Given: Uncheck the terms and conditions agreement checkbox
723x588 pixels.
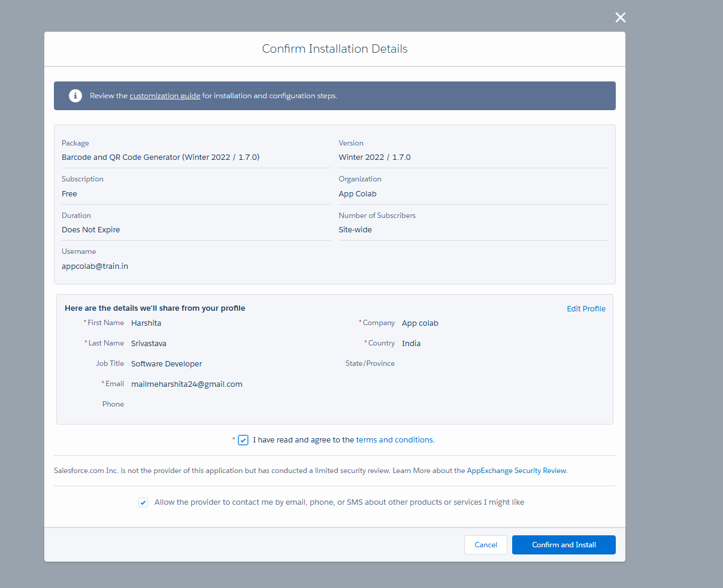Looking at the screenshot, I should 243,440.
